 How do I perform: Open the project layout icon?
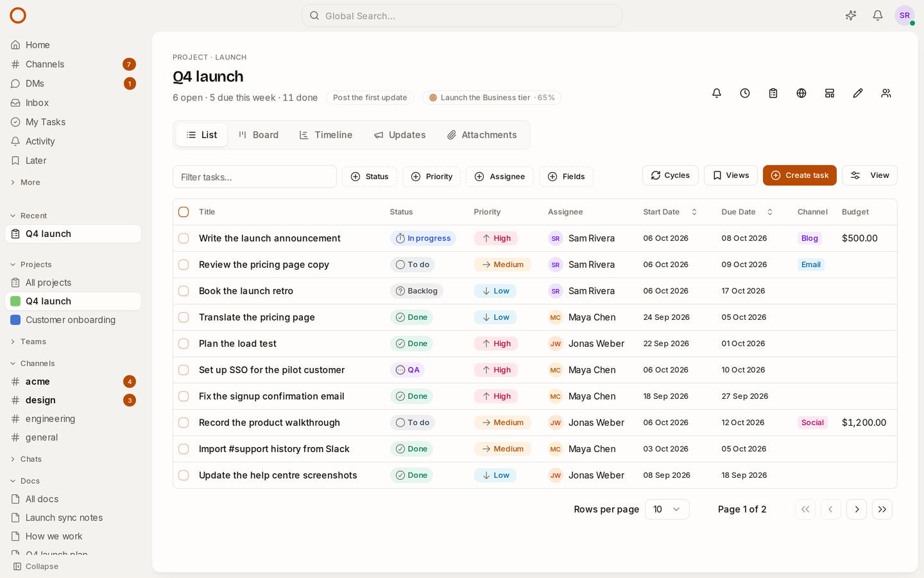[830, 93]
